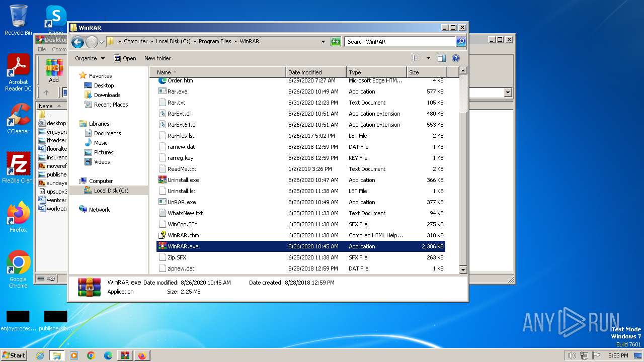Select Computer in the navigation pane
This screenshot has height=362, width=644.
tap(101, 181)
